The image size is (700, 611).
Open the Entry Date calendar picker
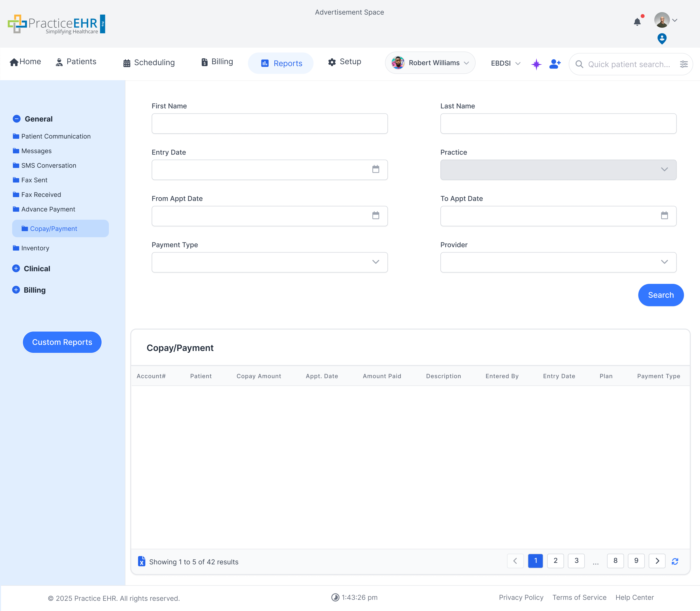point(376,169)
